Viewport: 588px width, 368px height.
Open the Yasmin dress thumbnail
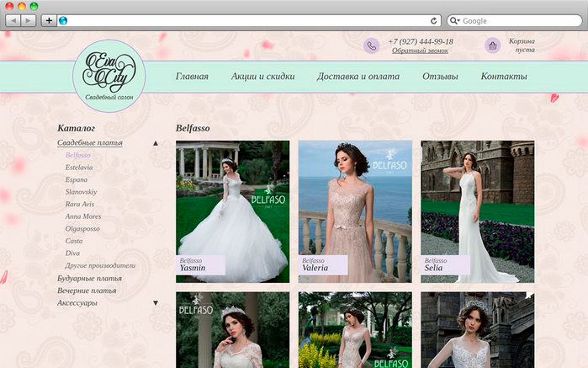coord(232,211)
